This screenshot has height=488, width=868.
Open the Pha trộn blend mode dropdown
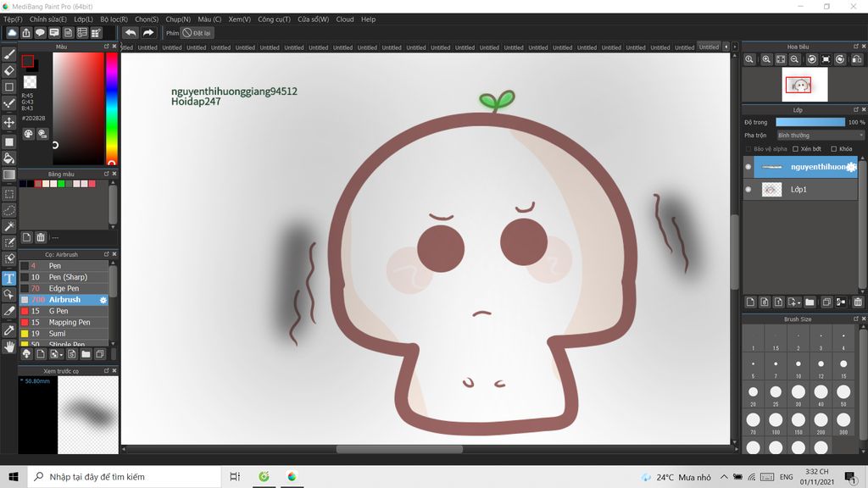[820, 135]
